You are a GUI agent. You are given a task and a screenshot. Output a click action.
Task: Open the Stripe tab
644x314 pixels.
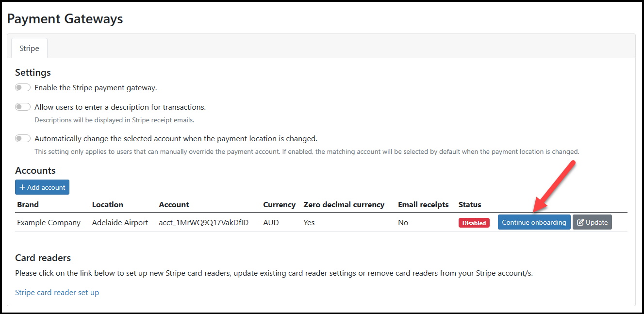click(x=29, y=49)
